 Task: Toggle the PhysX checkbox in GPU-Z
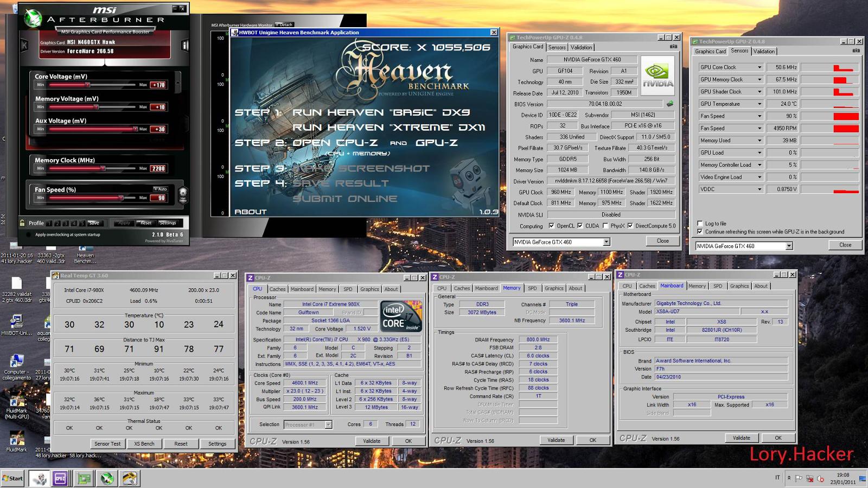click(605, 226)
